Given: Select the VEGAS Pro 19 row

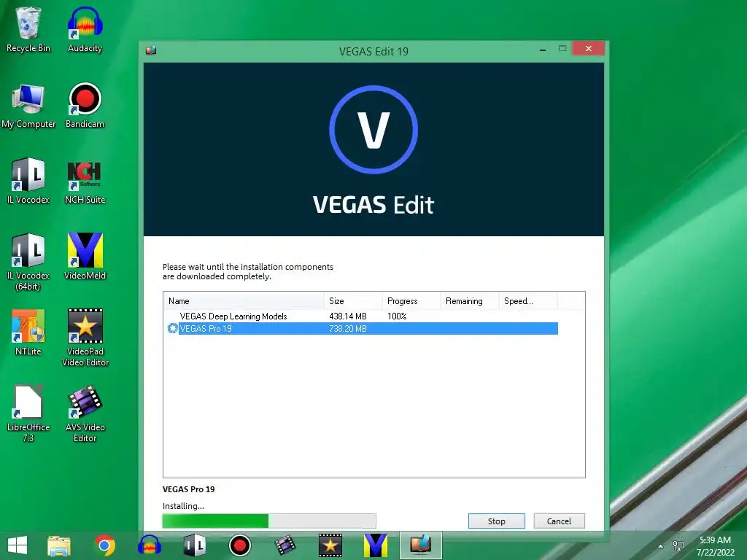Looking at the screenshot, I should (x=362, y=329).
